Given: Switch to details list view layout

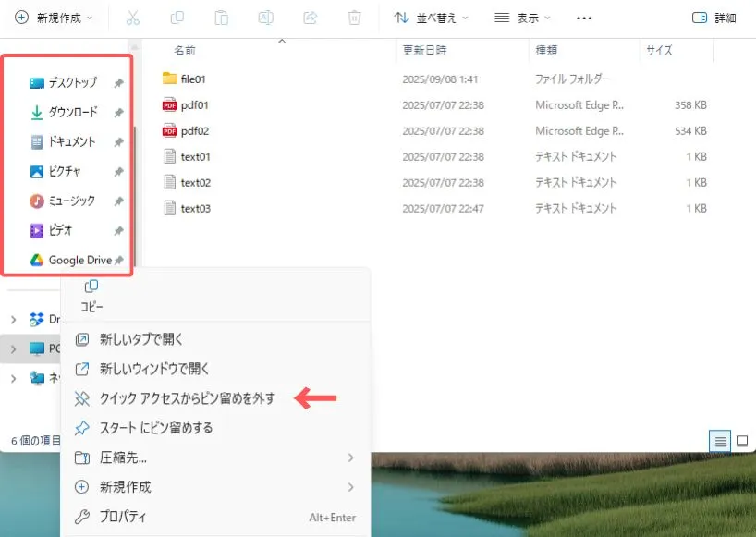Looking at the screenshot, I should (x=720, y=441).
